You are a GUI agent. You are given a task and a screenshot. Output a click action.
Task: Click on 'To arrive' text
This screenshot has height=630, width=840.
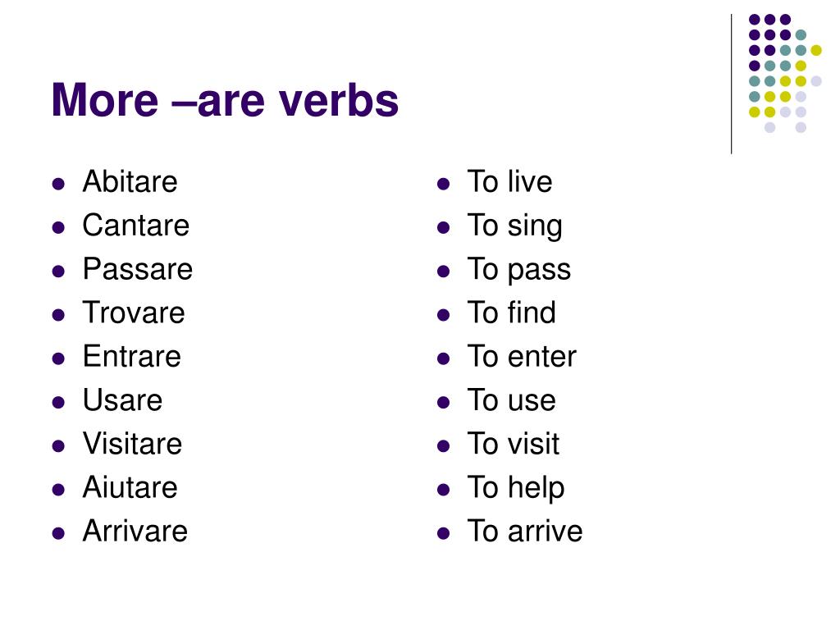525,531
